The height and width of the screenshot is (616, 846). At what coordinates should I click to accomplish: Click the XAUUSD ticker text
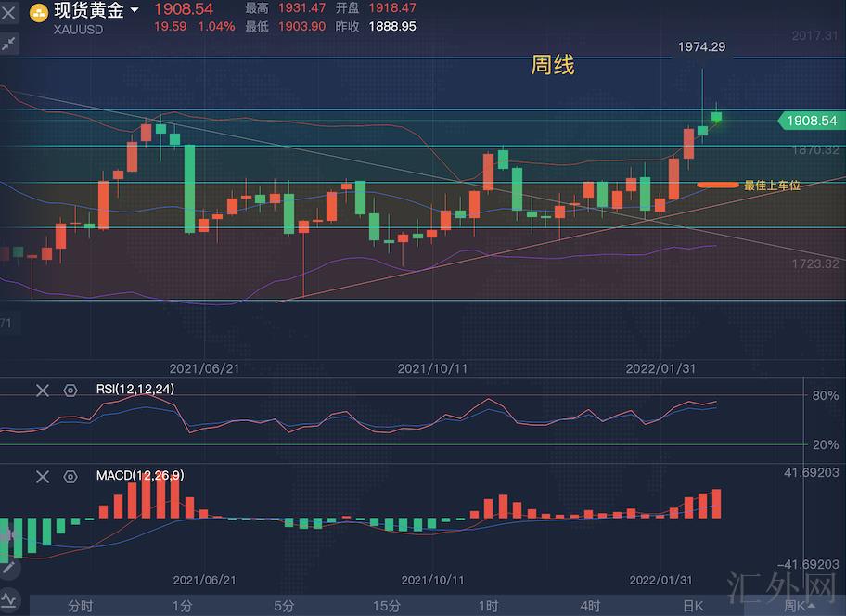tap(78, 29)
